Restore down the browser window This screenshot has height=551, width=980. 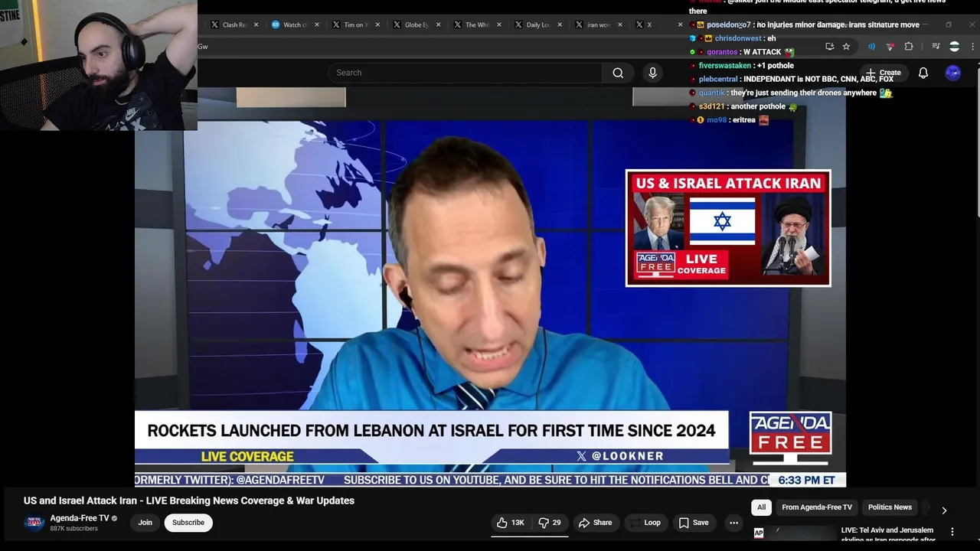(949, 24)
